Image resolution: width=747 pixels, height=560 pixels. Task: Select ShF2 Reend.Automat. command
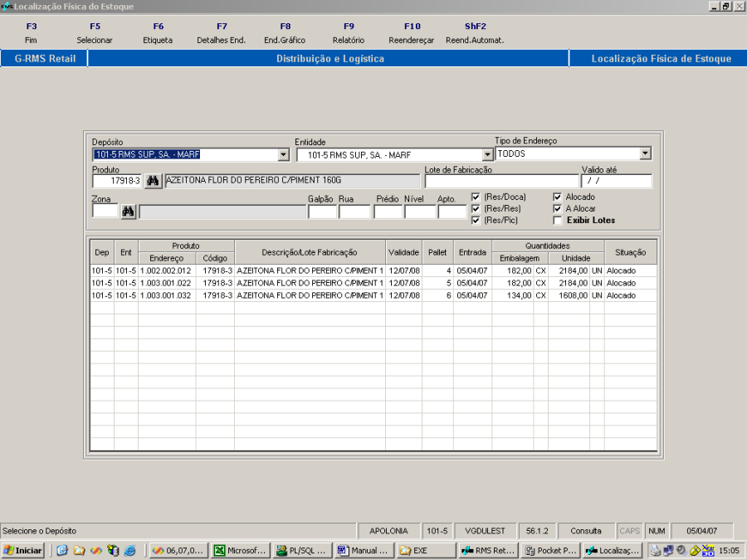click(x=475, y=33)
